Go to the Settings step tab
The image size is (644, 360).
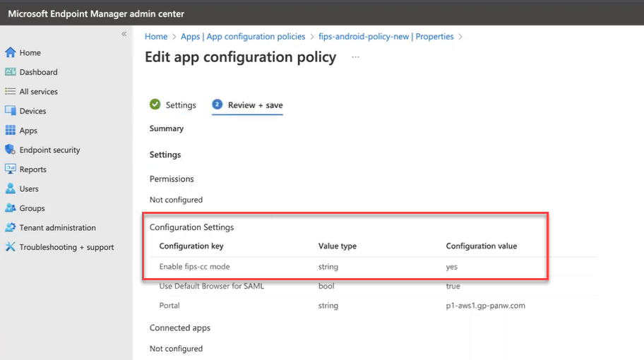(173, 105)
